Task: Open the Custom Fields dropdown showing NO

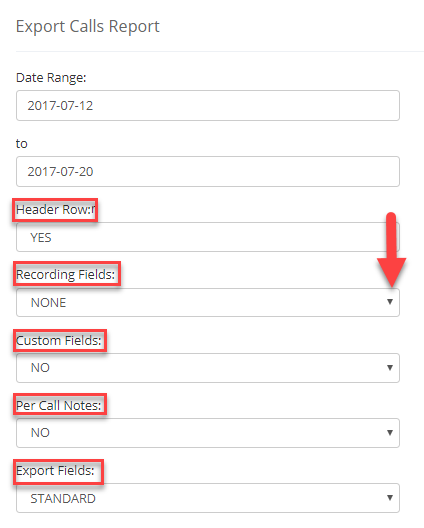Action: [x=208, y=368]
